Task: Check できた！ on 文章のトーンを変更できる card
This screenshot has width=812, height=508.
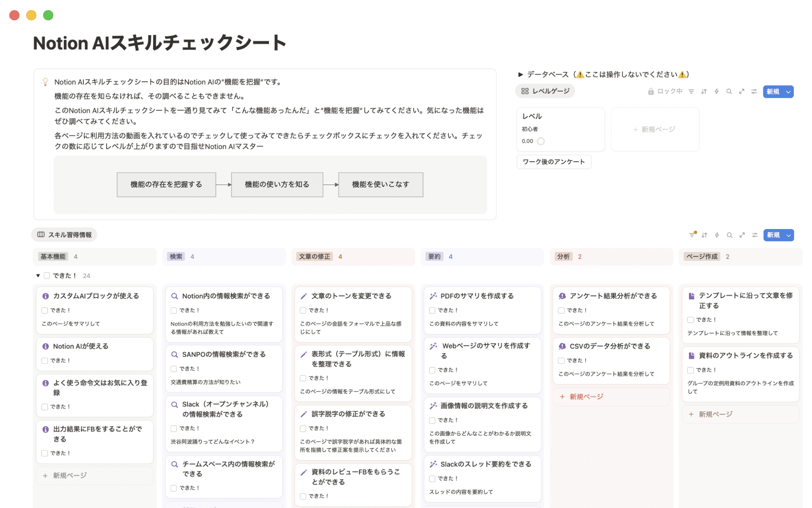Action: coord(303,310)
